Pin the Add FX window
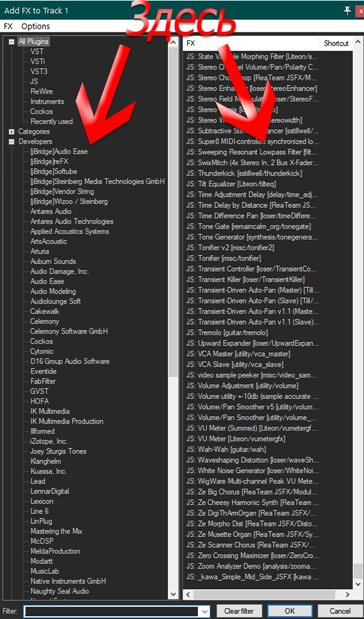Viewport: 364px width, 619px height. [347, 11]
